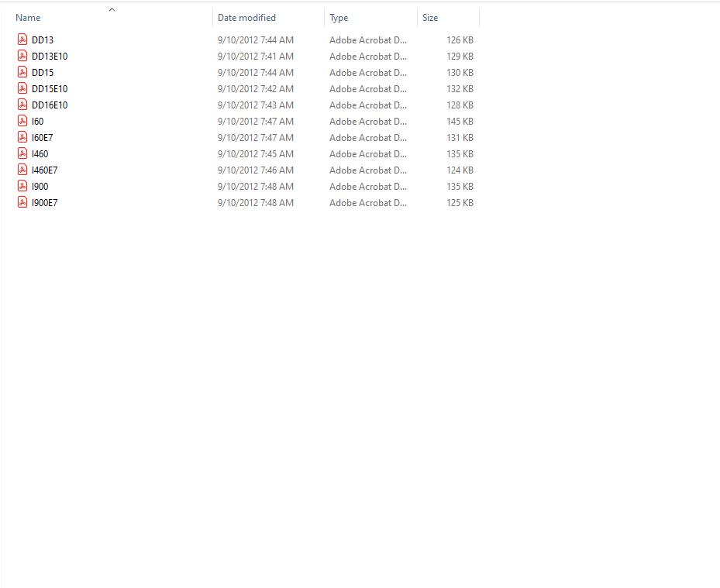The height and width of the screenshot is (588, 720).
Task: Click the Type cell in the I60 row
Action: [x=368, y=122]
